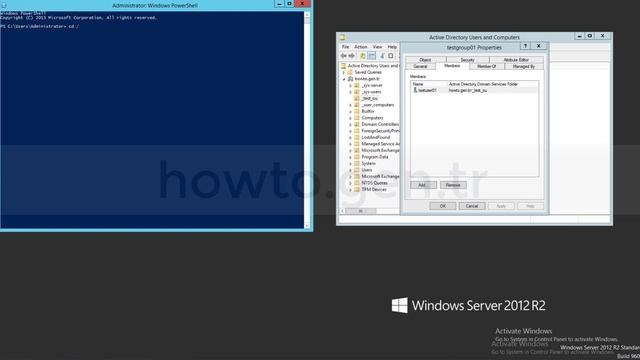Switch to the Member Of tab
Screen dimensions: 640x360
point(487,66)
